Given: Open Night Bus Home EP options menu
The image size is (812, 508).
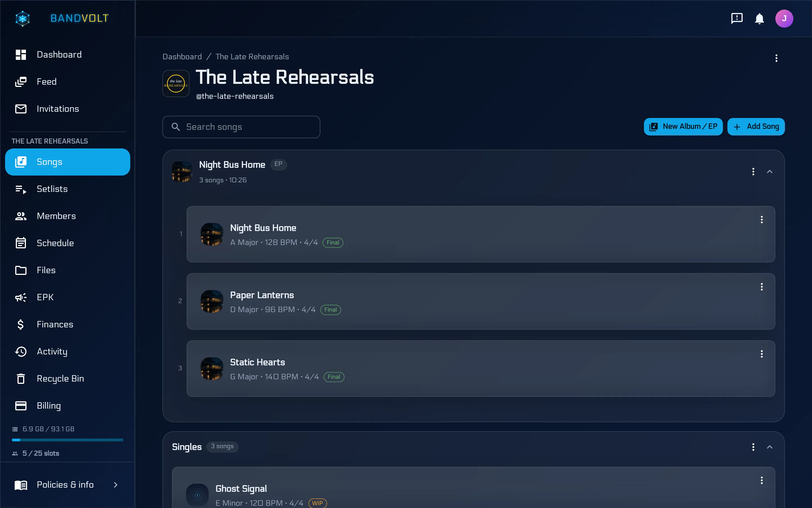Looking at the screenshot, I should click(753, 172).
